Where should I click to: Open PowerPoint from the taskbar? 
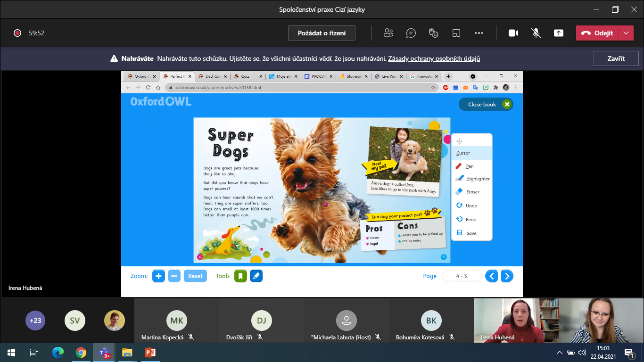150,353
